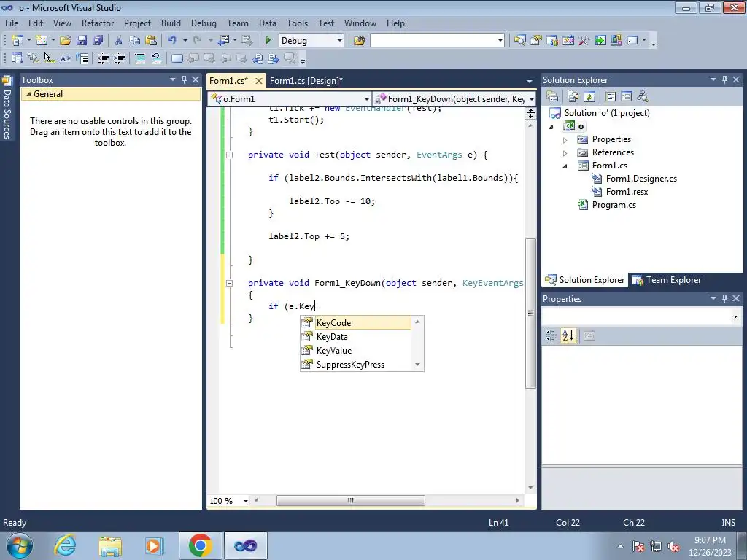
Task: Click the Find in Files icon
Action: [x=359, y=41]
